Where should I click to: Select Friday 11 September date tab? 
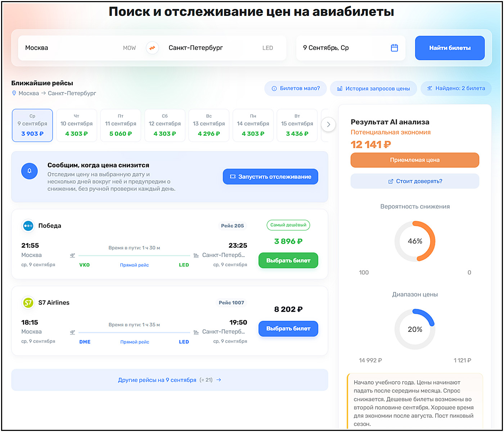point(121,125)
